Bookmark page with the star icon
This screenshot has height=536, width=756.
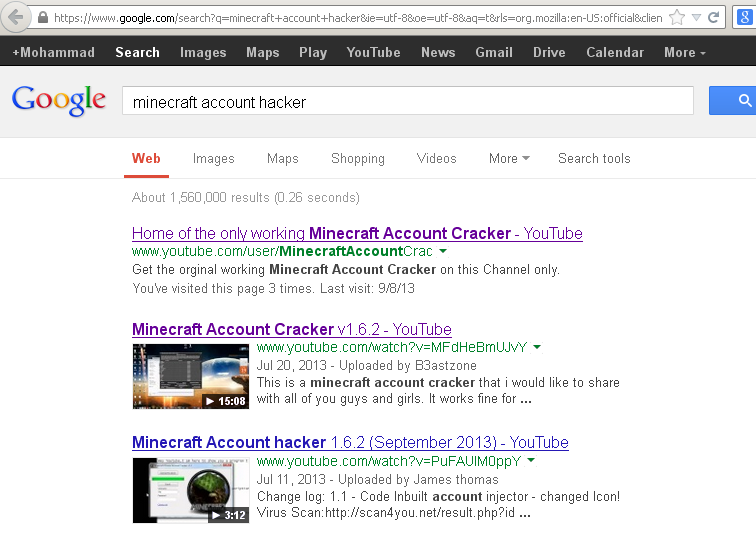(677, 18)
